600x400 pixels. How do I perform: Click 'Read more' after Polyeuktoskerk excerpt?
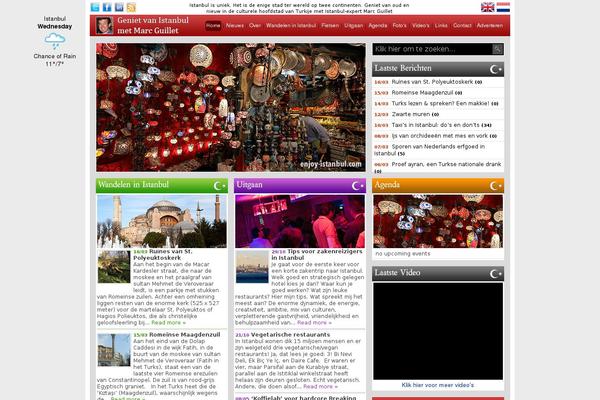(x=168, y=323)
